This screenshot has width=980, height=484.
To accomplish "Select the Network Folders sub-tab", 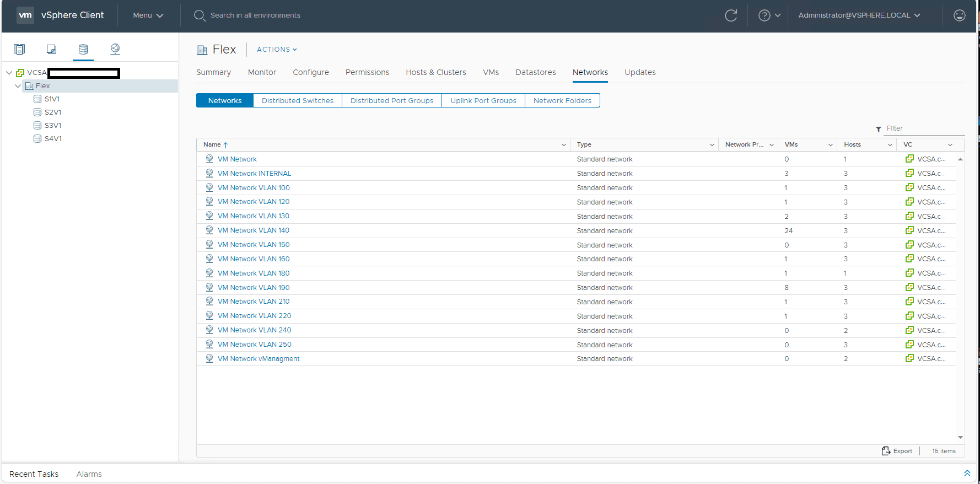I will tap(562, 100).
